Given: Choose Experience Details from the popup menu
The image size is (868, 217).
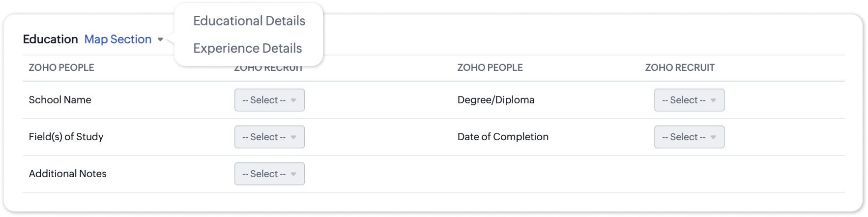Looking at the screenshot, I should [247, 48].
